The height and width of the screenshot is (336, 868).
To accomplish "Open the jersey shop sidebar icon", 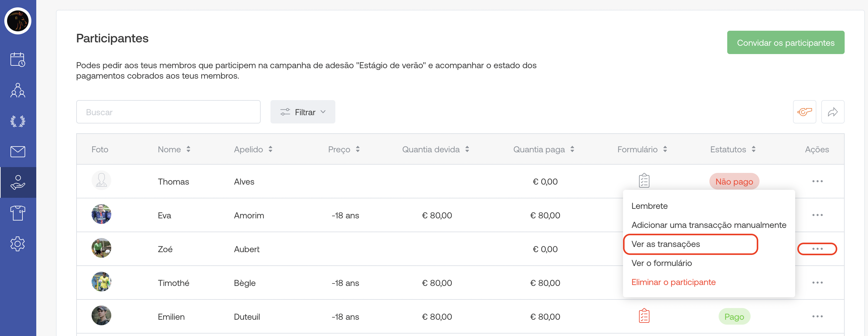I will pos(18,213).
